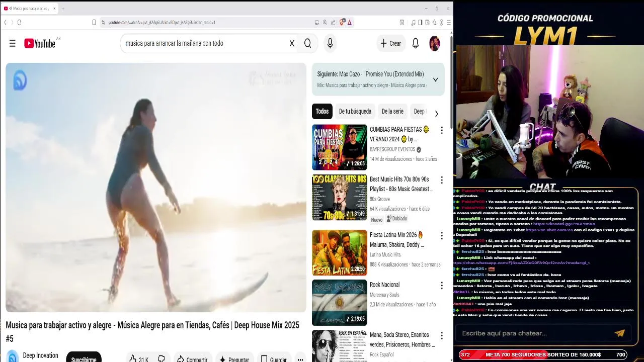Open options for Rock Nacional video
Screen dimensions: 644x362
coord(442,285)
